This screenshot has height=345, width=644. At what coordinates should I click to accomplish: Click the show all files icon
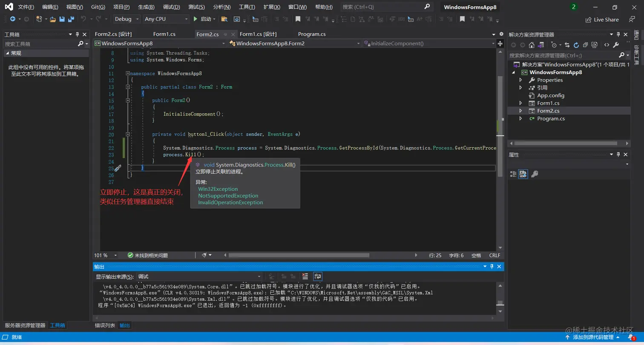point(595,45)
